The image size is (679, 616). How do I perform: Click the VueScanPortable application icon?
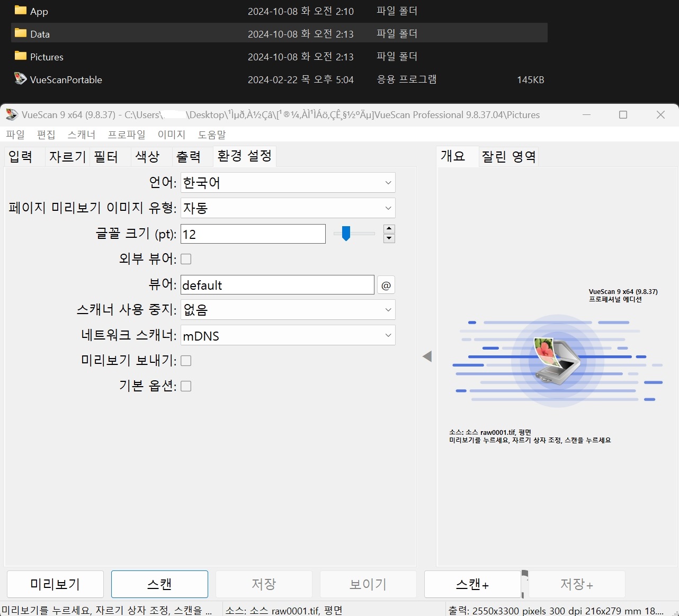point(21,78)
